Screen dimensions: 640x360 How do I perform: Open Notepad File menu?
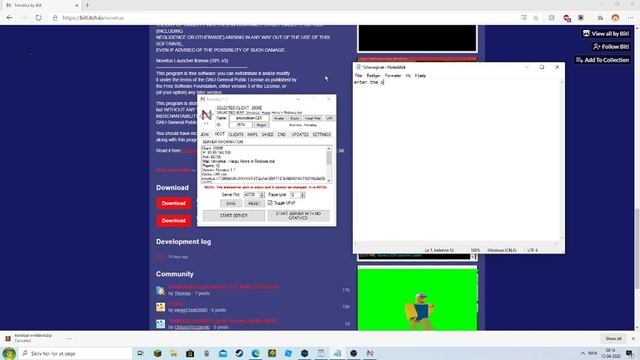(x=358, y=76)
